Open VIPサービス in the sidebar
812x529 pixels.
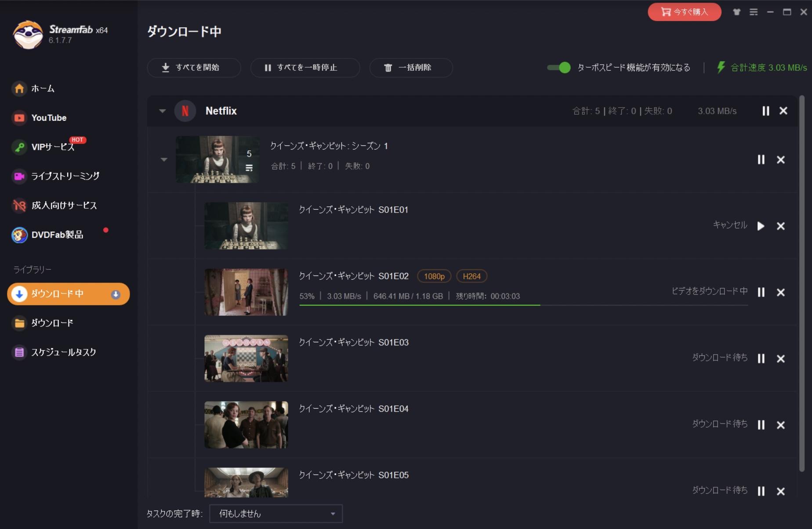point(43,147)
